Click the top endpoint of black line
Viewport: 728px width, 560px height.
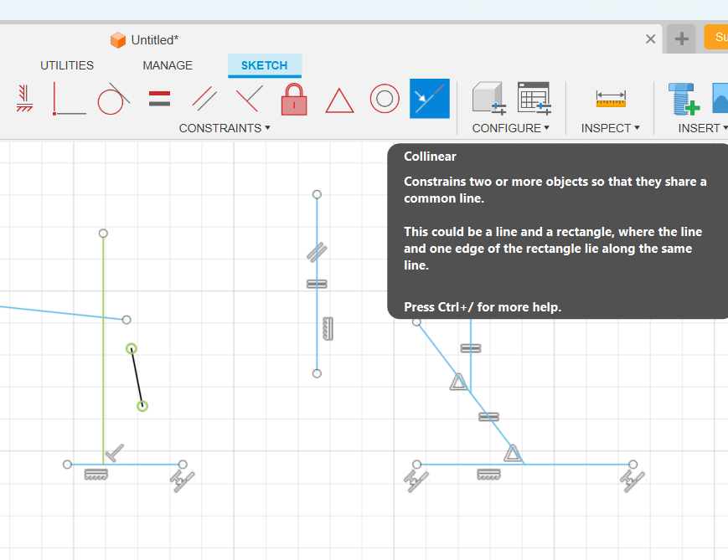pos(132,348)
